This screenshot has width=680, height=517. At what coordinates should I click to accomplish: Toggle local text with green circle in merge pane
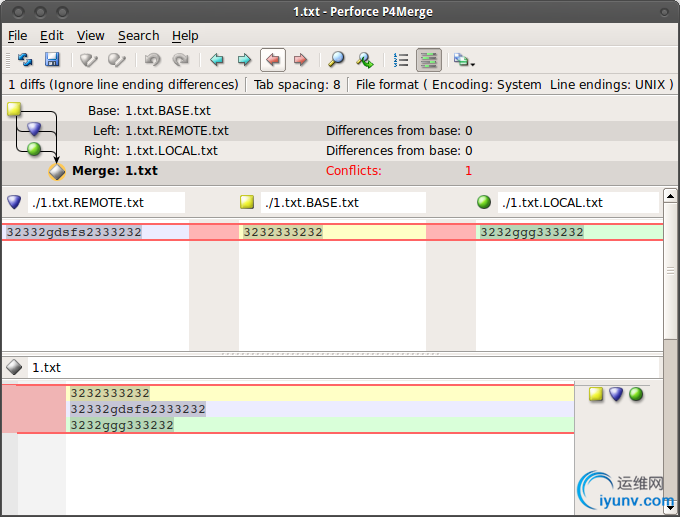coord(636,394)
